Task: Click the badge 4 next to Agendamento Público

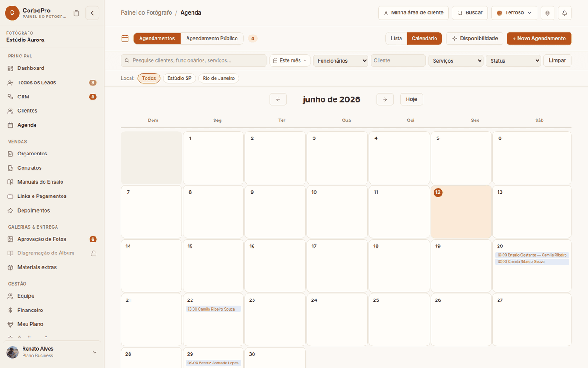Action: coord(253,39)
